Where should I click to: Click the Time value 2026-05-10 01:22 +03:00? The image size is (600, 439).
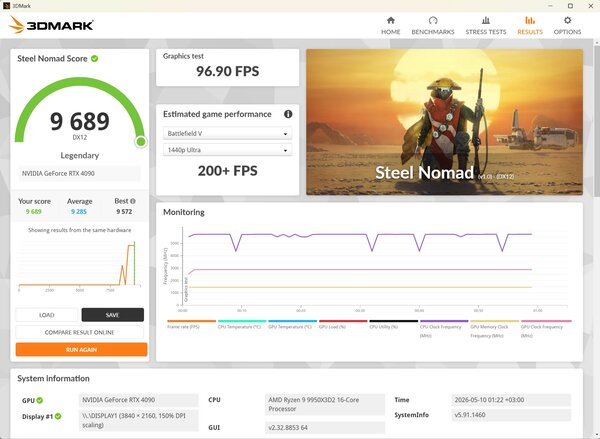click(x=511, y=400)
